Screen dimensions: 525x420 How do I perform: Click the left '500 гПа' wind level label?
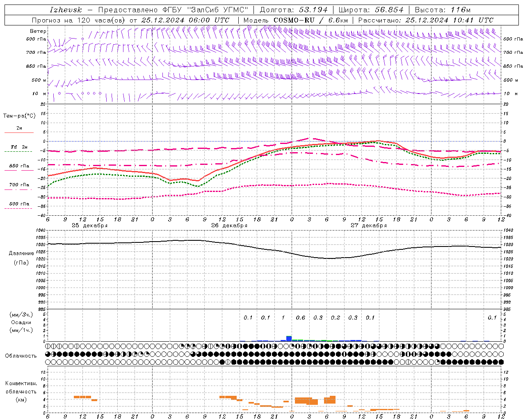36,39
